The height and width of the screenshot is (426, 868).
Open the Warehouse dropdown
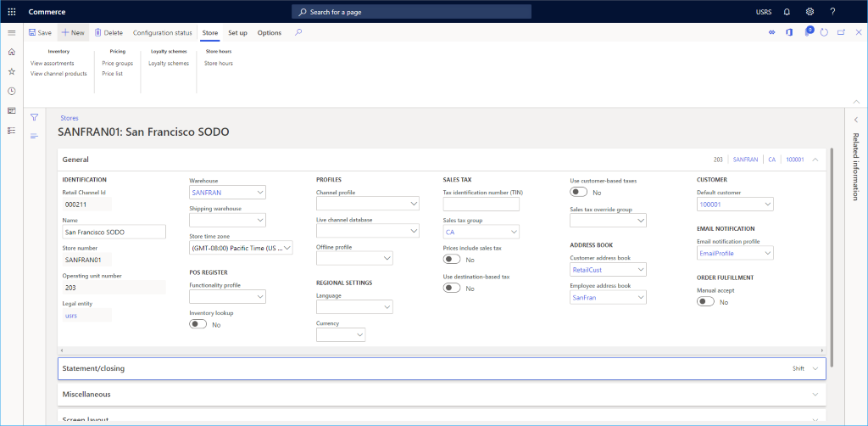pos(259,193)
